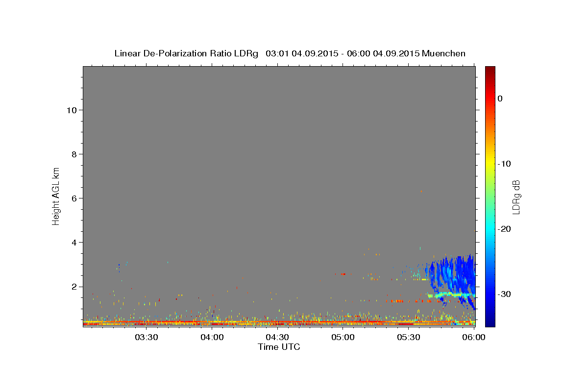Click the dark blue bottom of colorbar
Viewport: 588px width, 392px height.
(490, 321)
